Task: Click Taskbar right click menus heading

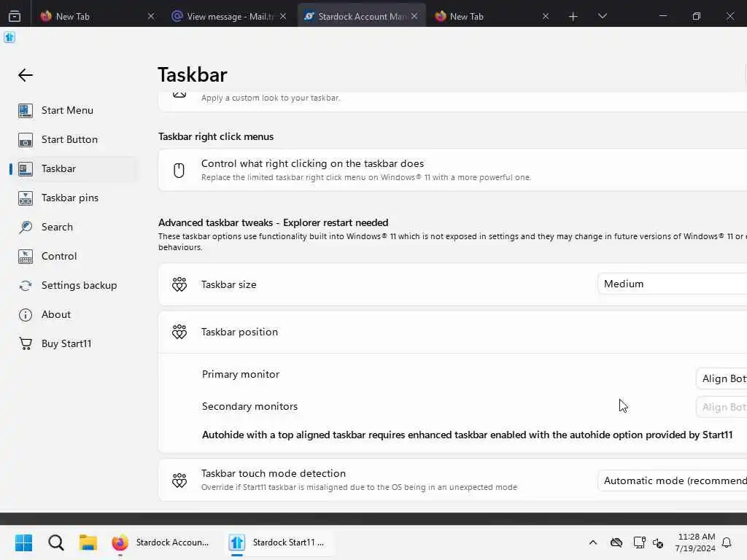Action: click(216, 136)
